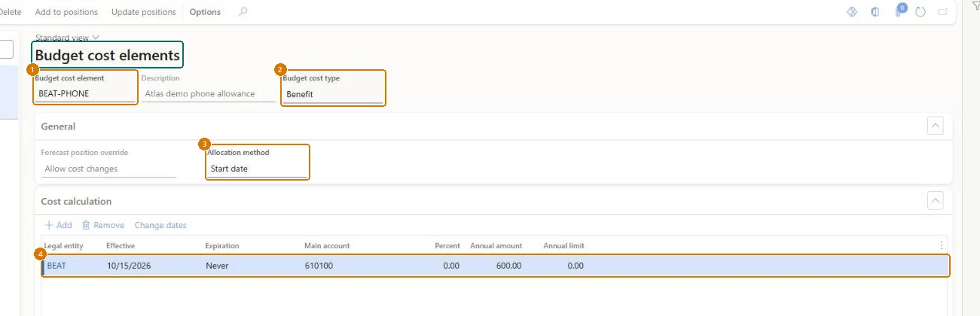Open the grid options three-dot menu
The height and width of the screenshot is (316, 980).
(x=942, y=245)
